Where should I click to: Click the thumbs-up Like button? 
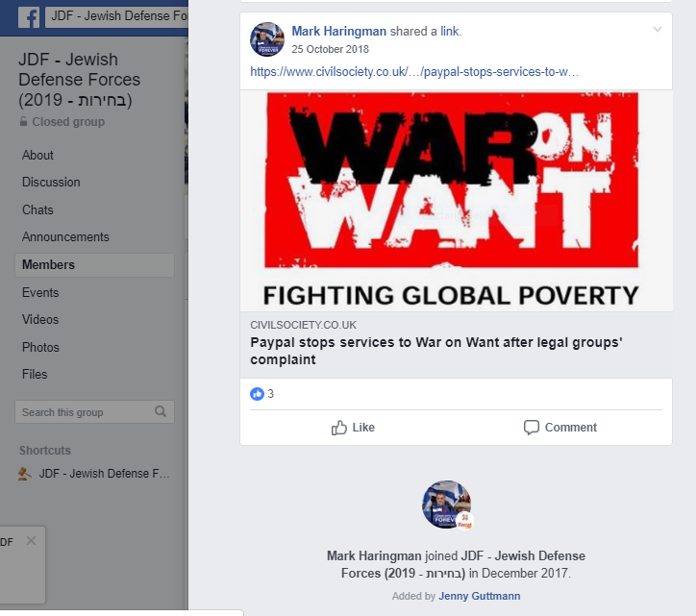point(353,428)
